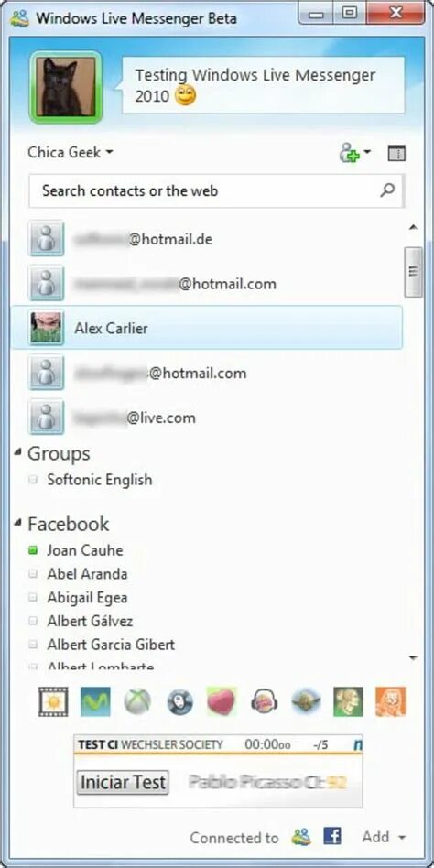Click the status box beside Abel Aranda

[x=33, y=574]
